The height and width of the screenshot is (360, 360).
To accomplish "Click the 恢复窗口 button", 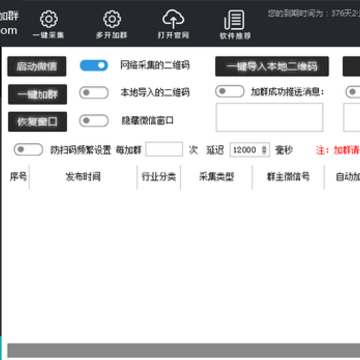I will point(37,122).
